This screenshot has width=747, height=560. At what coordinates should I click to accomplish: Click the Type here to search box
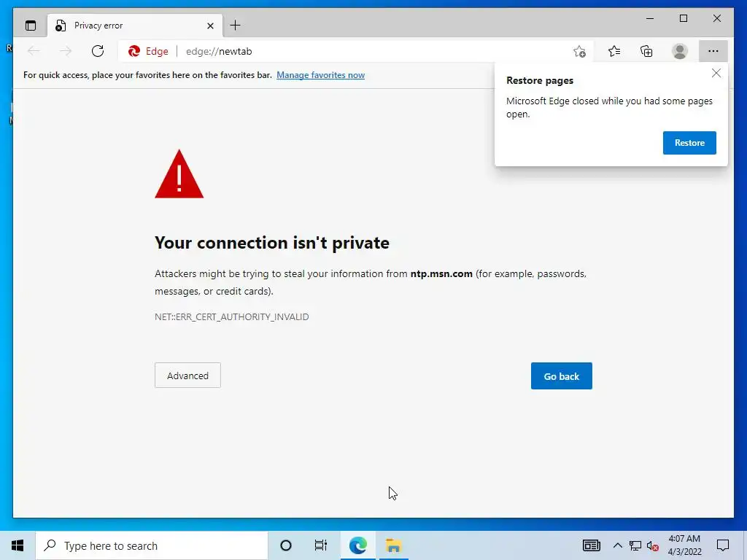(152, 545)
